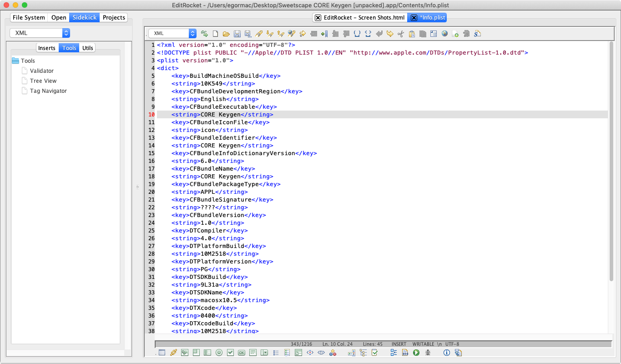
Task: Click the bug icon in bottom toolbar
Action: click(428, 353)
